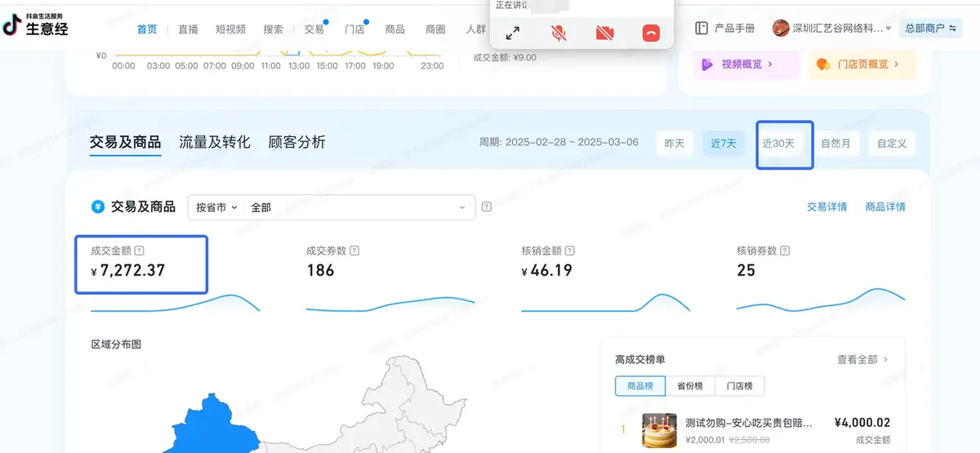Open the 短视频 navigation item

click(x=231, y=29)
